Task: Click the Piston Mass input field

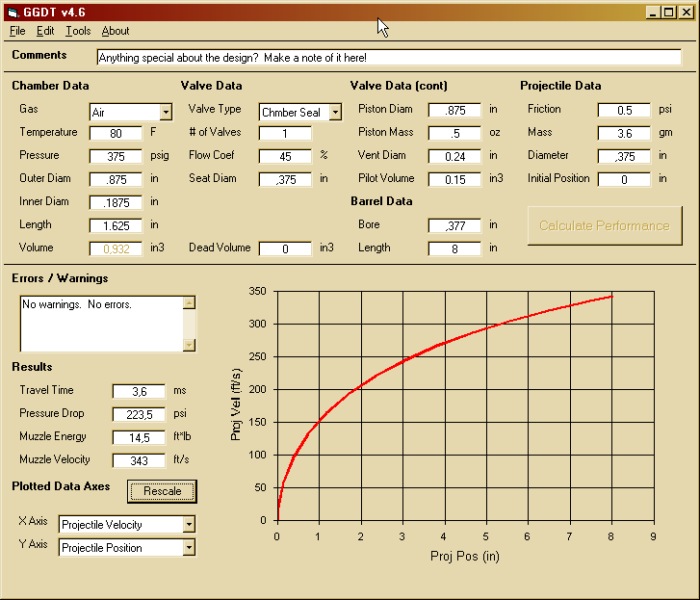Action: (454, 133)
